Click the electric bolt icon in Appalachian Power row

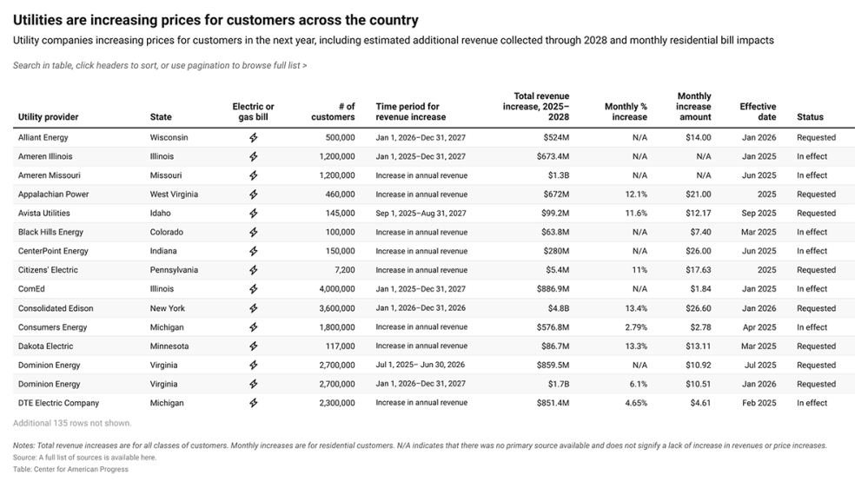click(254, 195)
